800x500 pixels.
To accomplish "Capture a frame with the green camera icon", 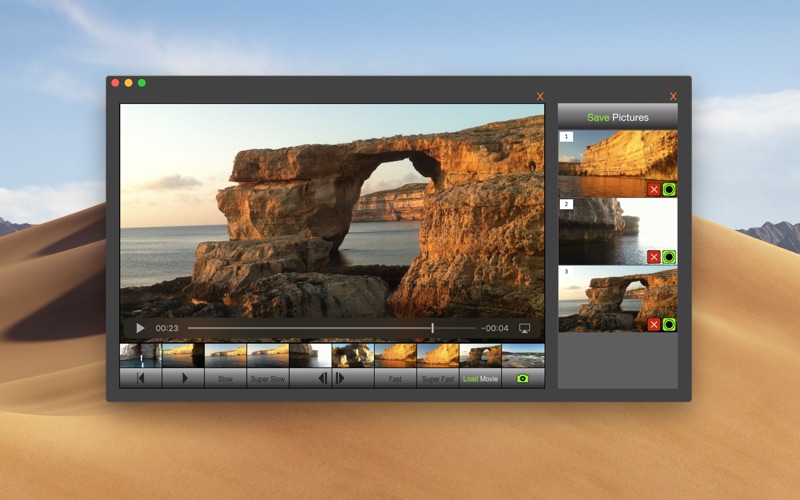I will pyautogui.click(x=523, y=379).
